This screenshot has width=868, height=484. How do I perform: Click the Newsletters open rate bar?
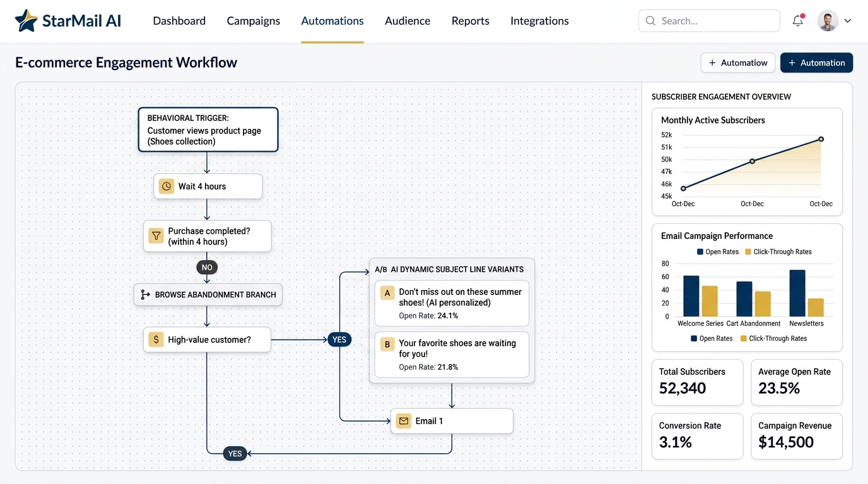797,293
